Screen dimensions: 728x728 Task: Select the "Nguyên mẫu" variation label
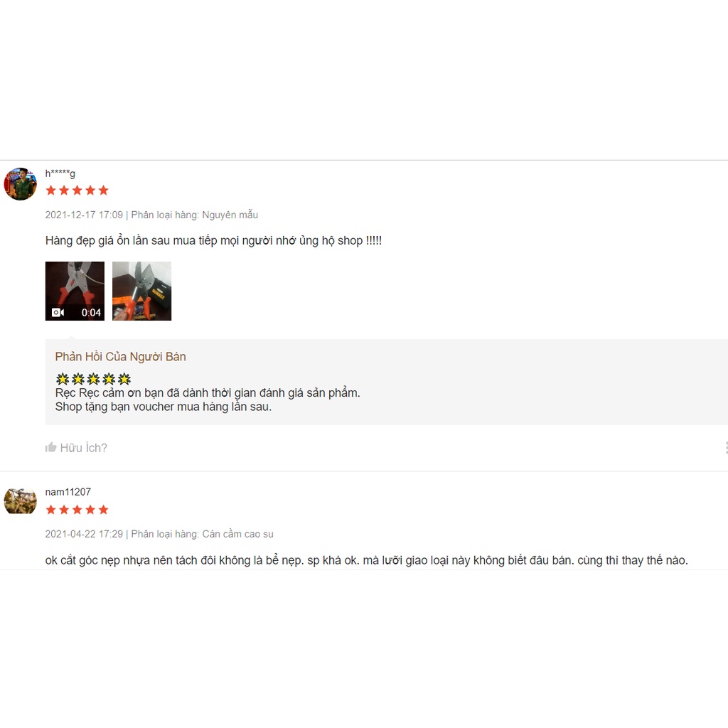tap(230, 215)
